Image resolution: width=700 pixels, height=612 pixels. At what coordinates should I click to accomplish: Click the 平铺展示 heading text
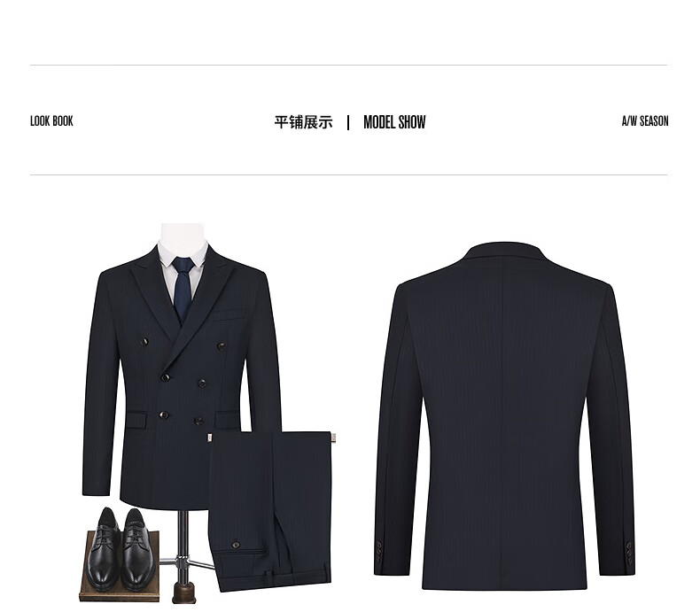303,122
